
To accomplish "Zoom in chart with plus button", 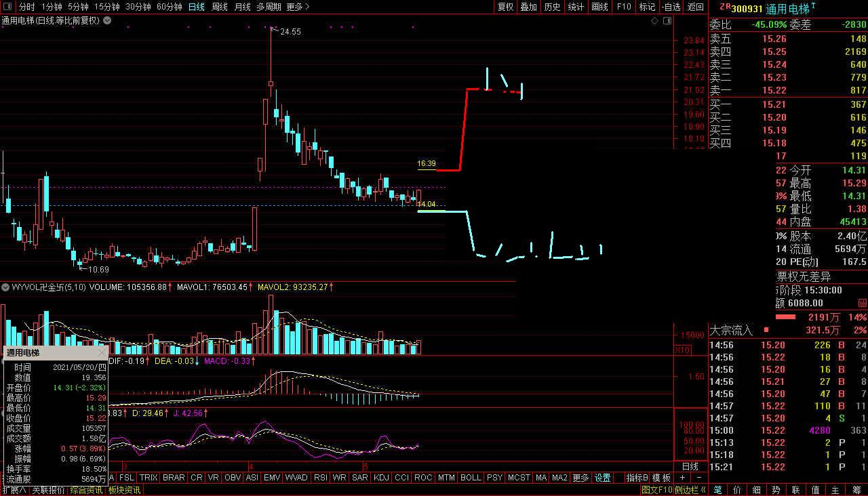I will click(x=683, y=478).
